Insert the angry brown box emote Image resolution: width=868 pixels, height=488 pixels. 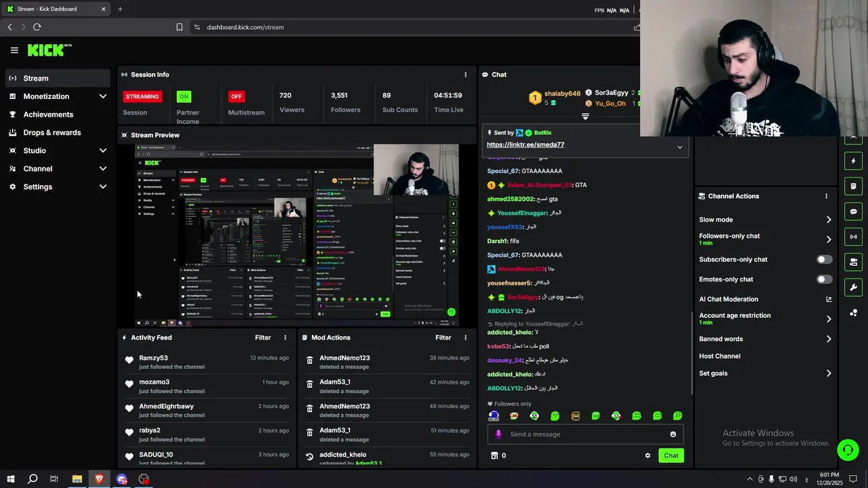coord(576,415)
